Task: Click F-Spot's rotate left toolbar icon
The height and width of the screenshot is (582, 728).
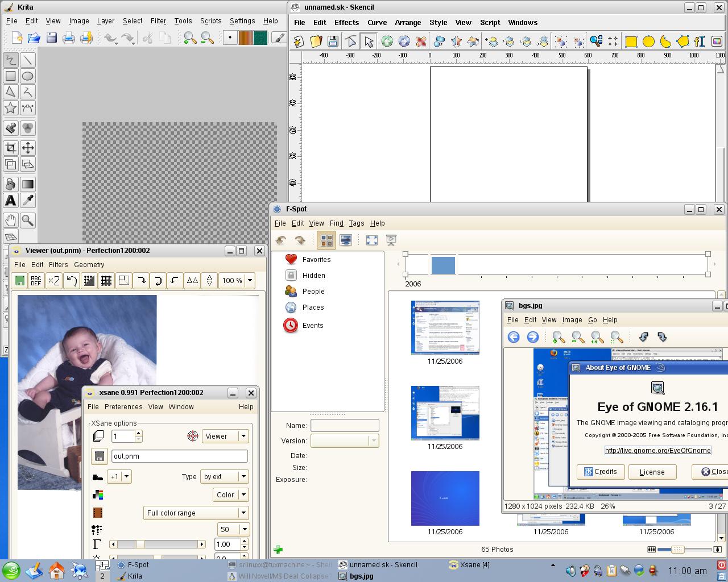Action: point(280,240)
